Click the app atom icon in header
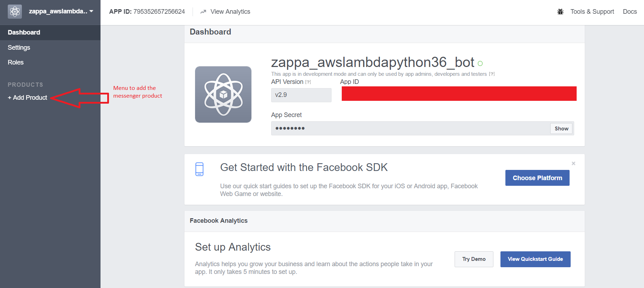644x288 pixels. tap(15, 12)
